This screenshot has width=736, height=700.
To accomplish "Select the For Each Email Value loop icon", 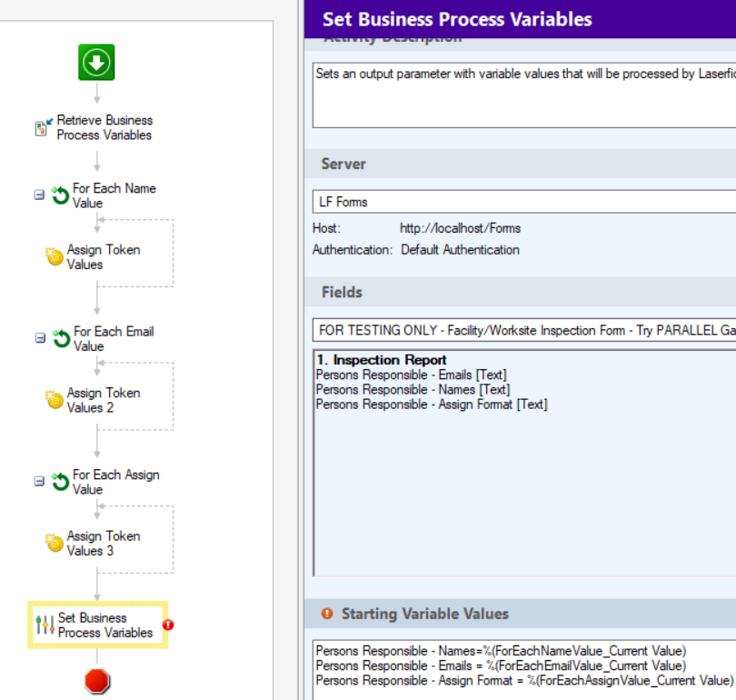I will (61, 338).
